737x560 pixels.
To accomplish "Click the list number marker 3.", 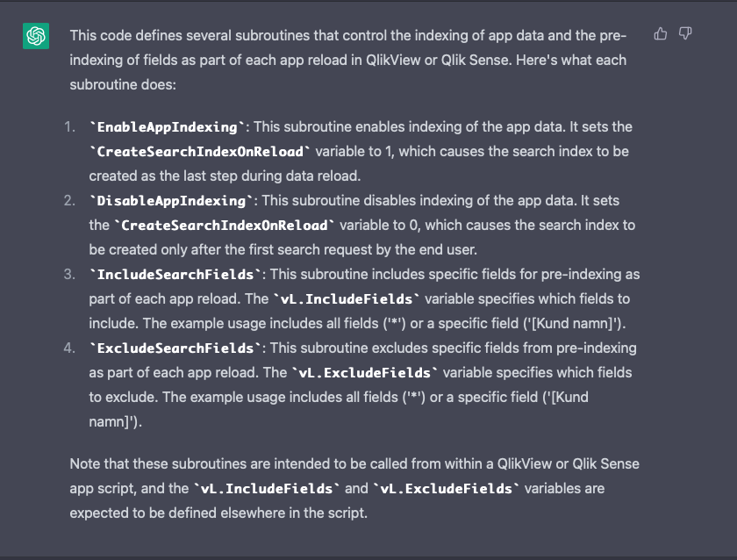I will [69, 275].
